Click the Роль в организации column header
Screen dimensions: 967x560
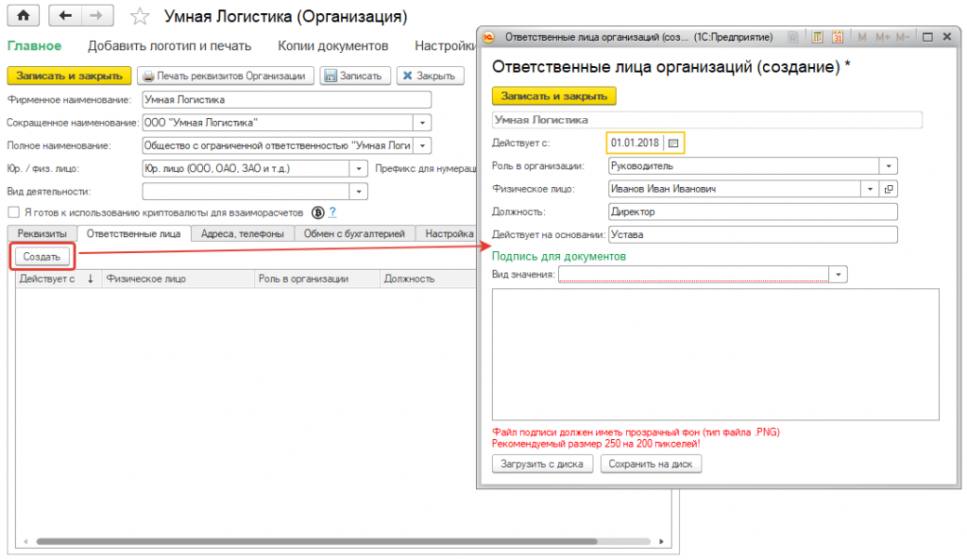[317, 279]
